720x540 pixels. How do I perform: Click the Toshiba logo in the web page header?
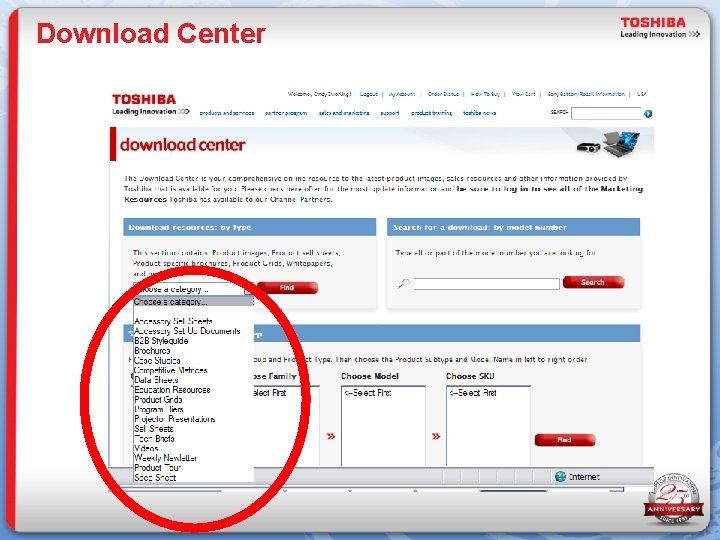[x=151, y=104]
